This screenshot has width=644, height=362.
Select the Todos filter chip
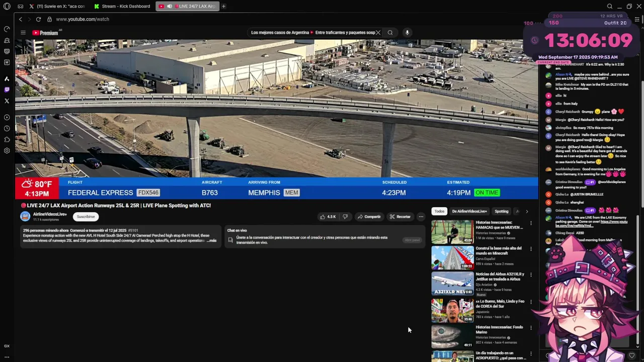pos(439,211)
